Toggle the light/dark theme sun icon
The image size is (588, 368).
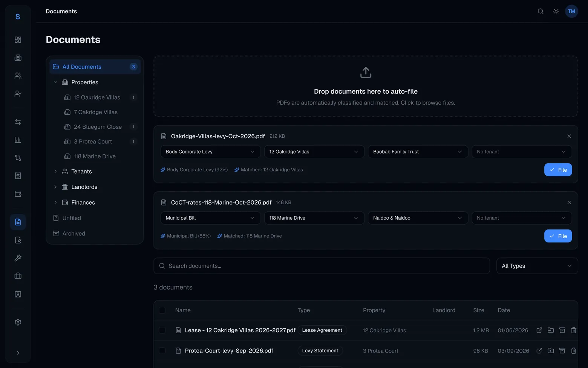click(556, 11)
